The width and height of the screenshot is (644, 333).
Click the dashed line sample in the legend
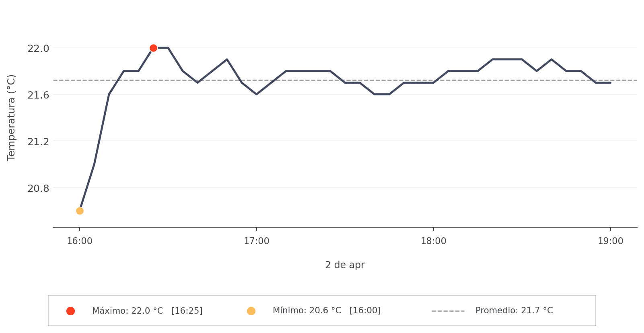[x=448, y=311]
